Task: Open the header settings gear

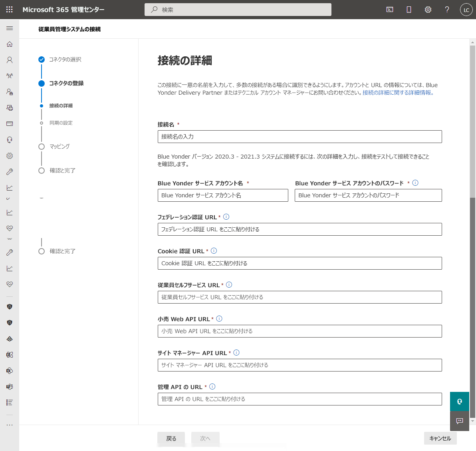Action: [x=428, y=10]
